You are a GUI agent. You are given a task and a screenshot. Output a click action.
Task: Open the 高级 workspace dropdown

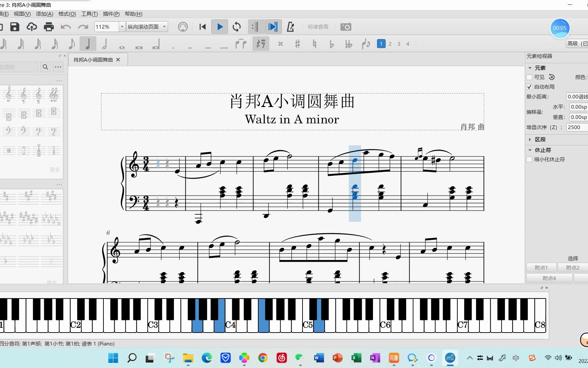577,43
